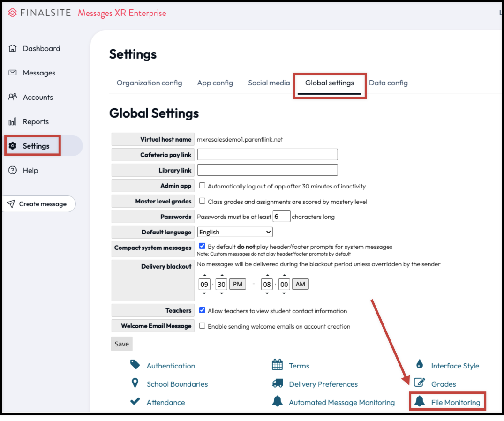
Task: Open Help via the question mark icon
Action: click(x=12, y=170)
